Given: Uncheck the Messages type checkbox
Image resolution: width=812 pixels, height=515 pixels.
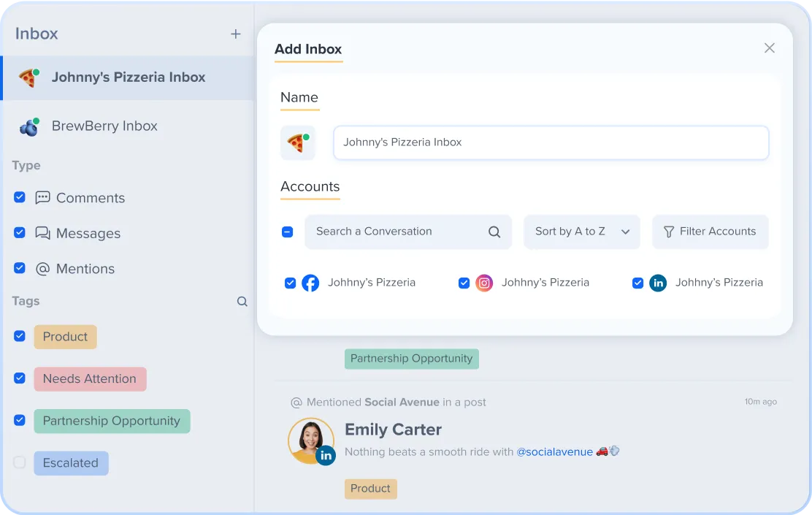Looking at the screenshot, I should click(x=20, y=232).
